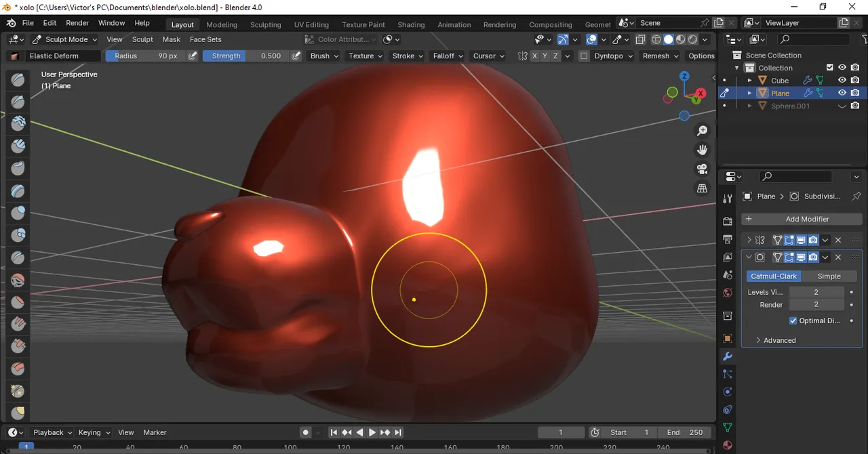Open the Texture dropdown
The height and width of the screenshot is (454, 868).
(x=366, y=56)
